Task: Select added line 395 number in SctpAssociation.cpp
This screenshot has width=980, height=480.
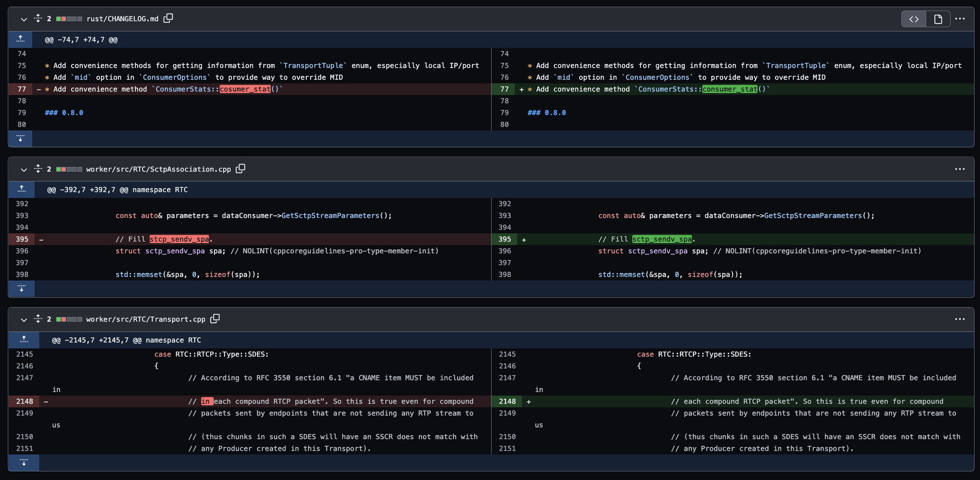Action: tap(505, 239)
